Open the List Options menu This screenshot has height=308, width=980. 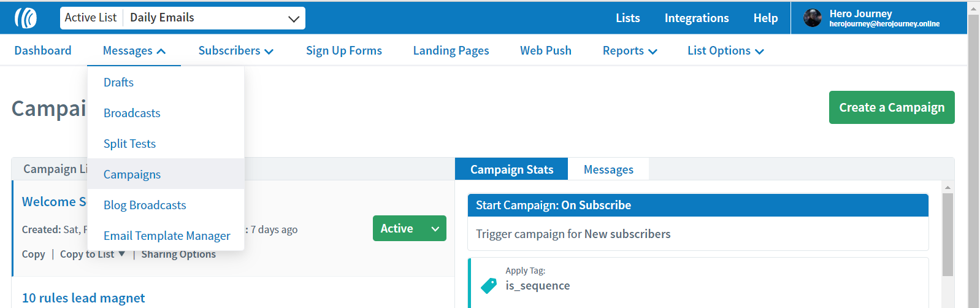pos(725,51)
